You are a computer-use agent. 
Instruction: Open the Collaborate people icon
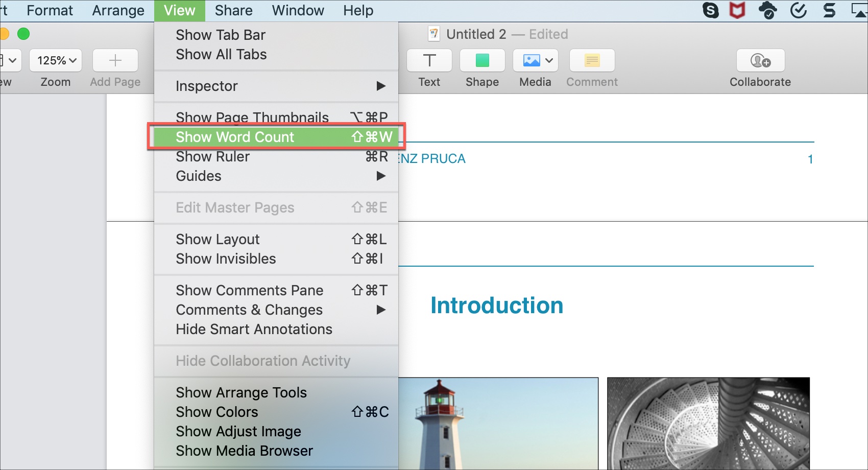760,60
